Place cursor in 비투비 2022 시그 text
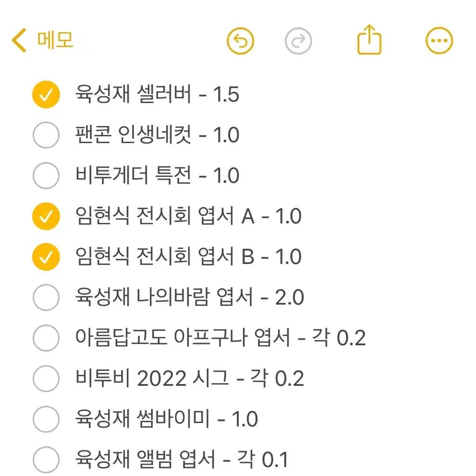The height and width of the screenshot is (476, 476). tap(189, 378)
